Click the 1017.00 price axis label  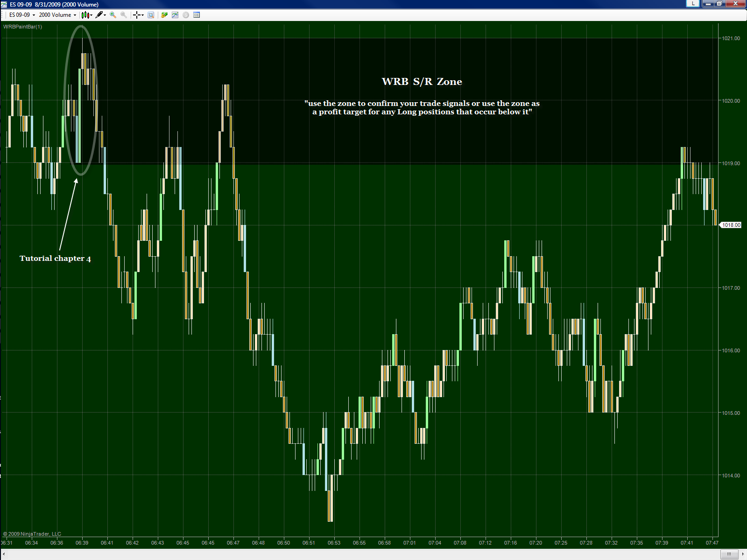click(731, 288)
